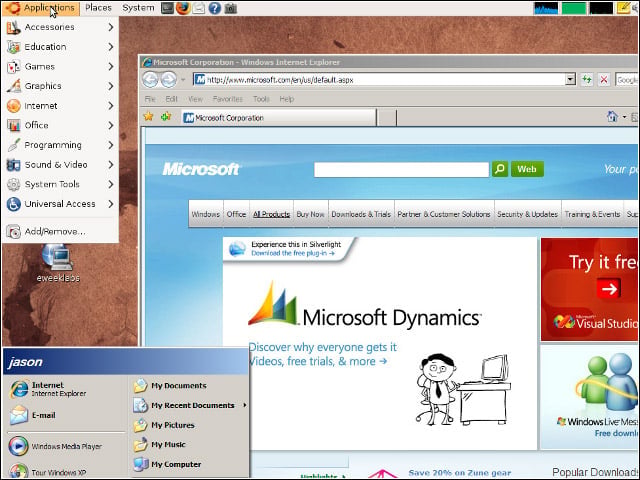The width and height of the screenshot is (640, 480).
Task: Click the Forward button in Internet Explorer
Action: point(168,80)
